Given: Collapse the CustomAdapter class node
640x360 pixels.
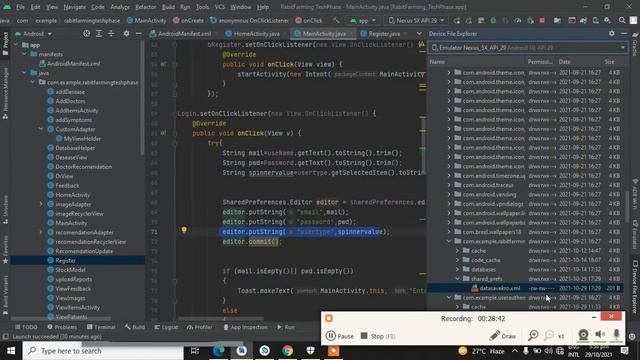Looking at the screenshot, I should coord(41,129).
